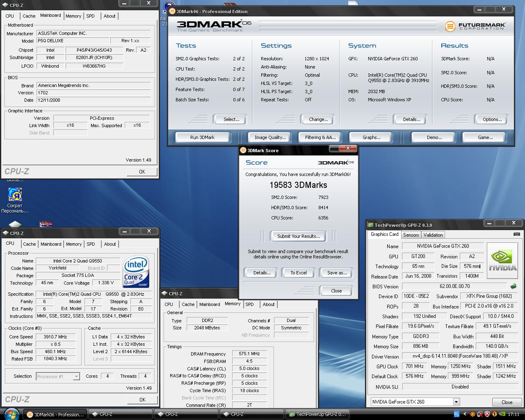Screen dimensions: 525x420
Task: Click the disconnected network tray icon
Action: click(x=480, y=414)
